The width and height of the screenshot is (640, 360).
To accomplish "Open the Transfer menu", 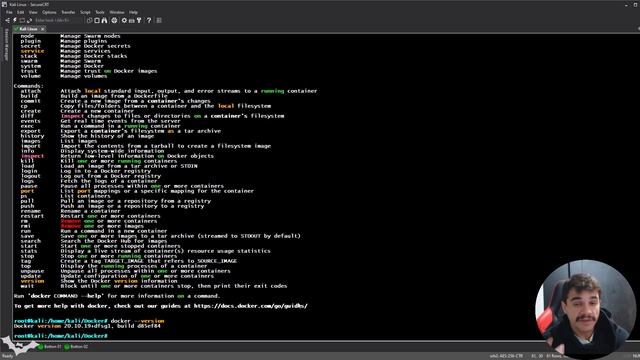I will point(68,12).
